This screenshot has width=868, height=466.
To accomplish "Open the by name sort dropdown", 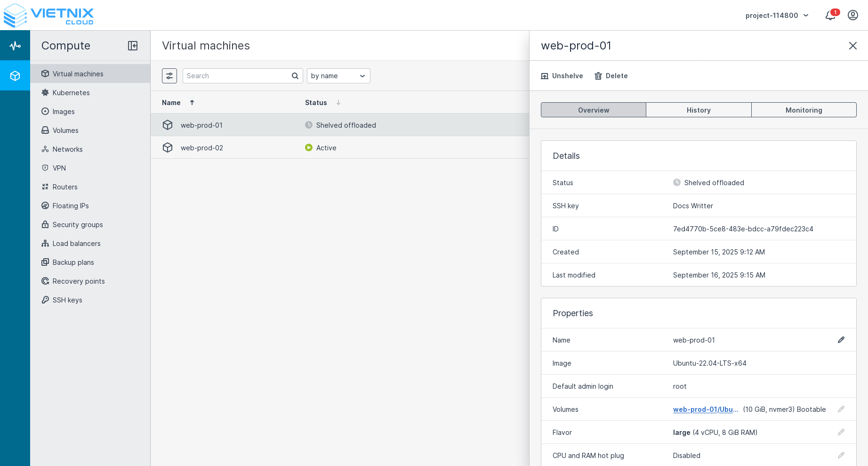I will (338, 75).
